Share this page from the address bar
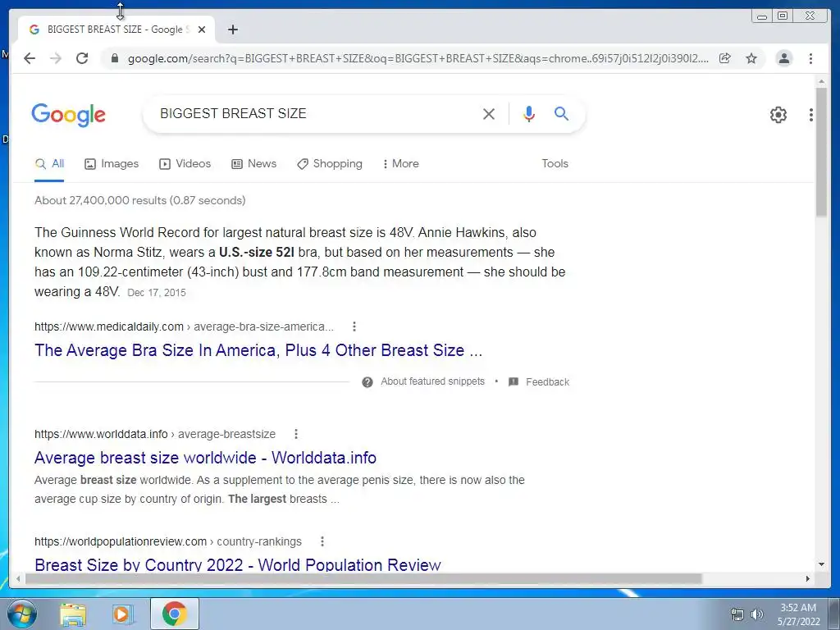Image resolution: width=840 pixels, height=630 pixels. 725,58
